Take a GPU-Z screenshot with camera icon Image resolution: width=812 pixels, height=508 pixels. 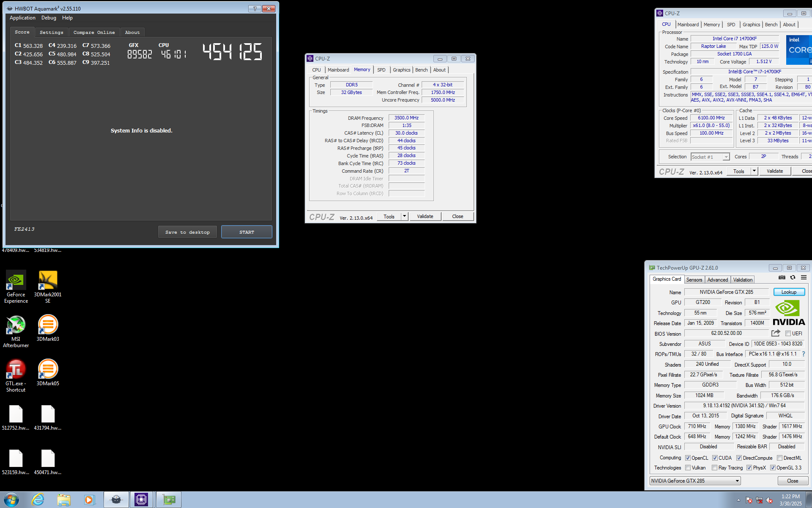[782, 277]
